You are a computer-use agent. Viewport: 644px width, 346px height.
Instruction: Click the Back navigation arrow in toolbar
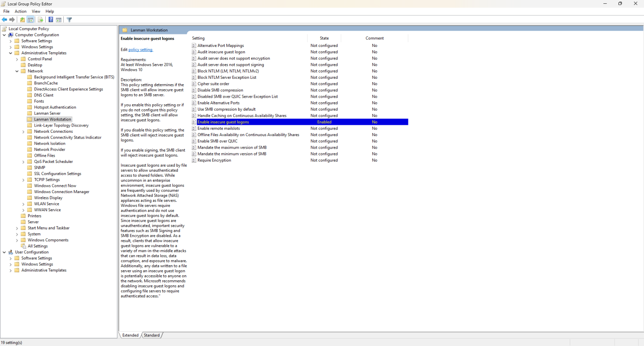click(4, 20)
